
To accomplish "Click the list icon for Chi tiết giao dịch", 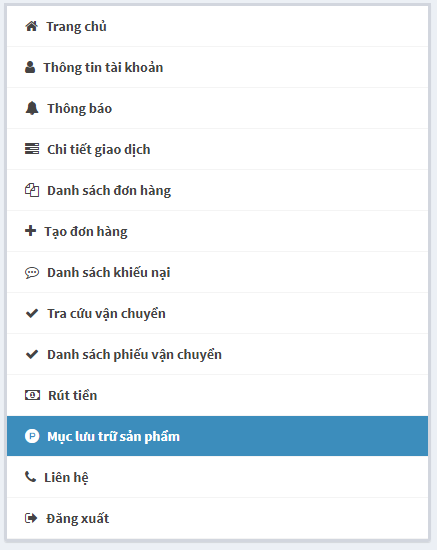I will 32,149.
